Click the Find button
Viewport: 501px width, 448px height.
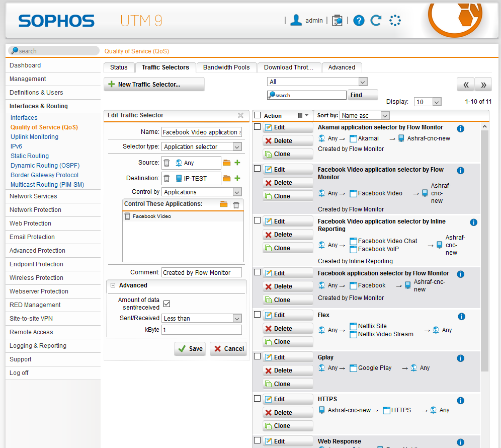(362, 95)
